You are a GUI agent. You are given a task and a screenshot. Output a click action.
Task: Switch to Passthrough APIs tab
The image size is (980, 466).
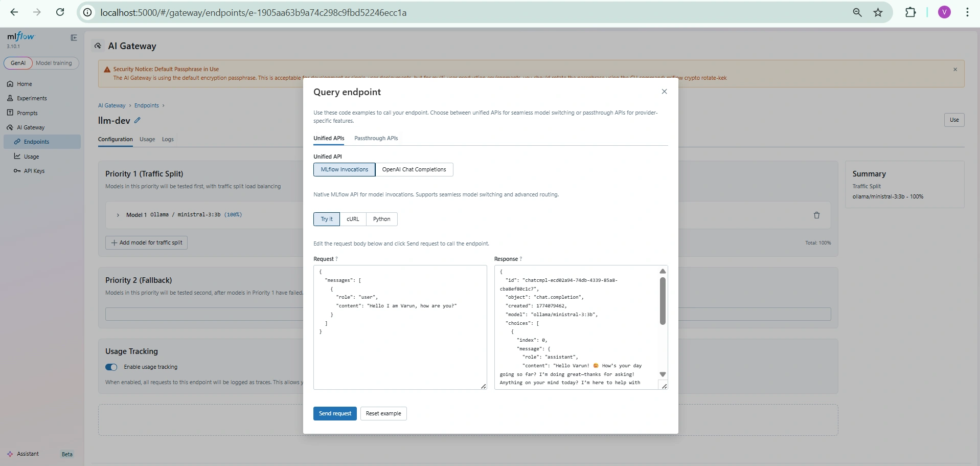point(376,138)
